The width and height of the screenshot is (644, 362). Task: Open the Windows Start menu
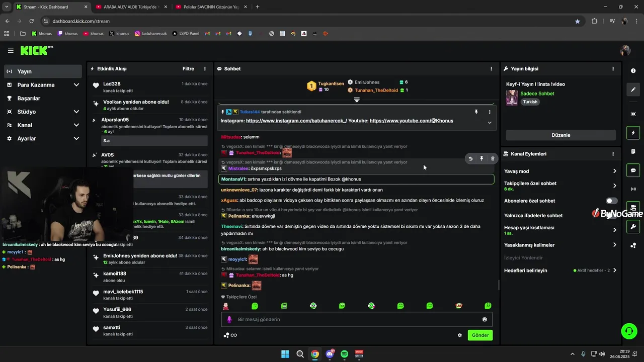[x=285, y=354]
